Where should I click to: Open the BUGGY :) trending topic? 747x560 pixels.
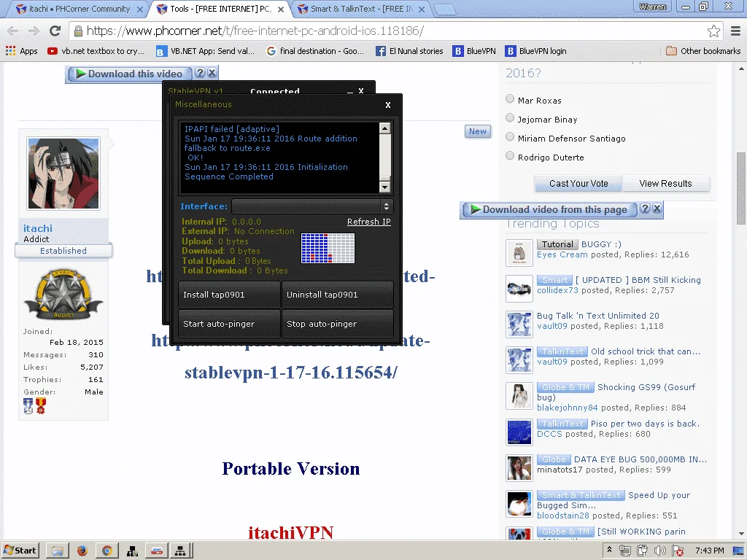[x=601, y=244]
